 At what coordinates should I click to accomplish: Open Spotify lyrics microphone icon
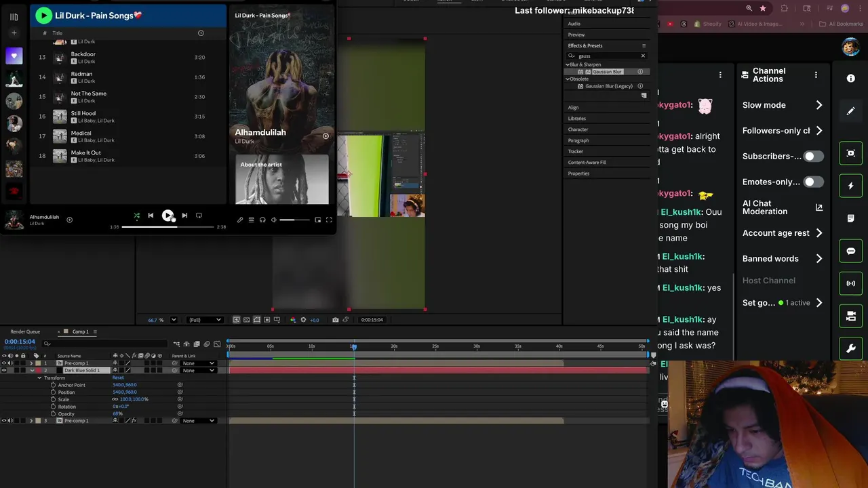pyautogui.click(x=240, y=220)
